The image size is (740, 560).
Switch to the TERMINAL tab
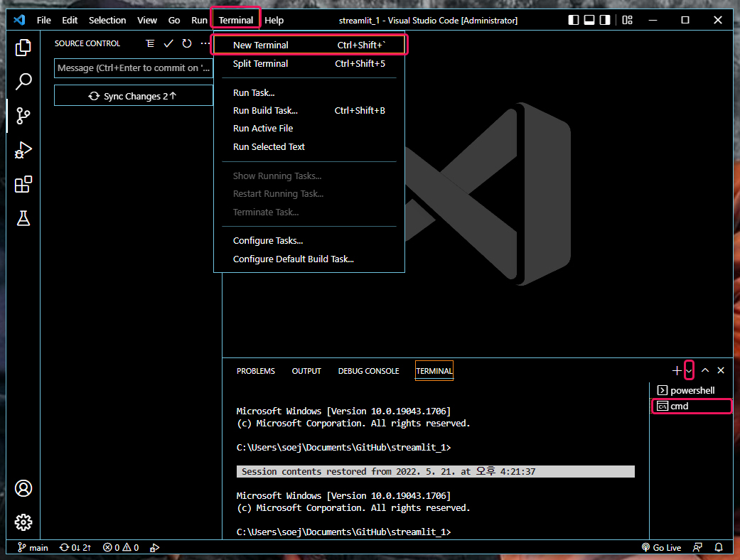coord(434,371)
